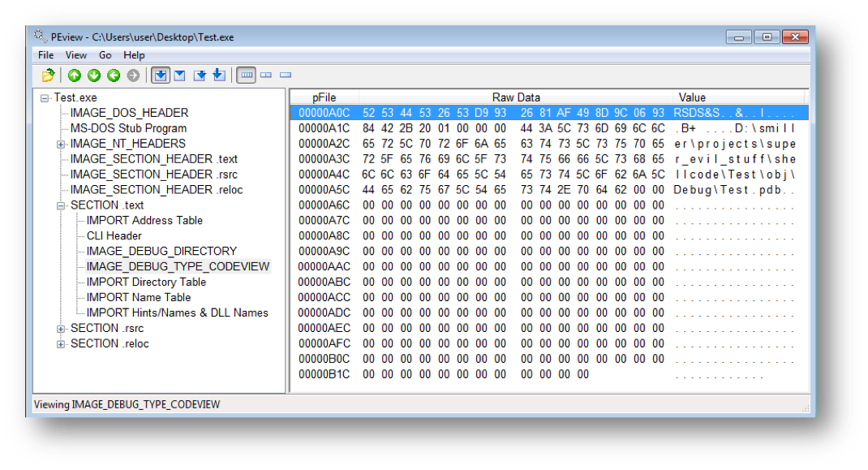Open the View menu
The image size is (868, 470).
pos(75,55)
